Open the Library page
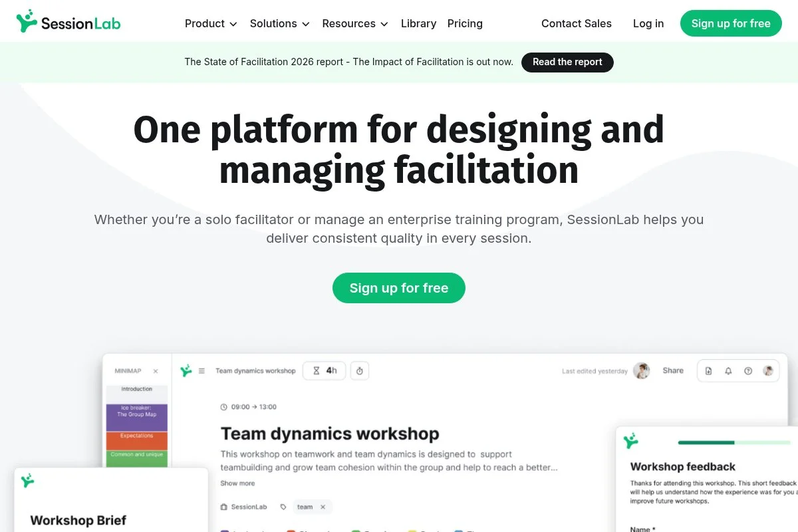Screen dimensions: 798x532 (x=418, y=23)
